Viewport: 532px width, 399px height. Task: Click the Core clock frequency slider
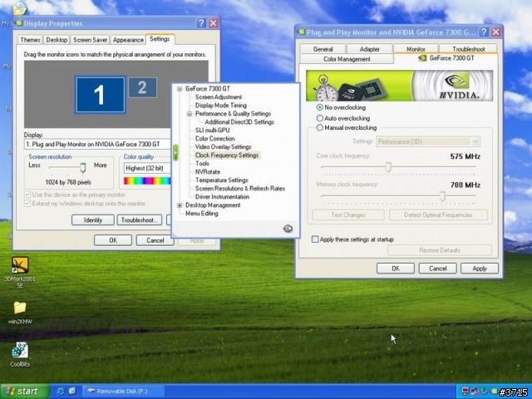(x=388, y=166)
